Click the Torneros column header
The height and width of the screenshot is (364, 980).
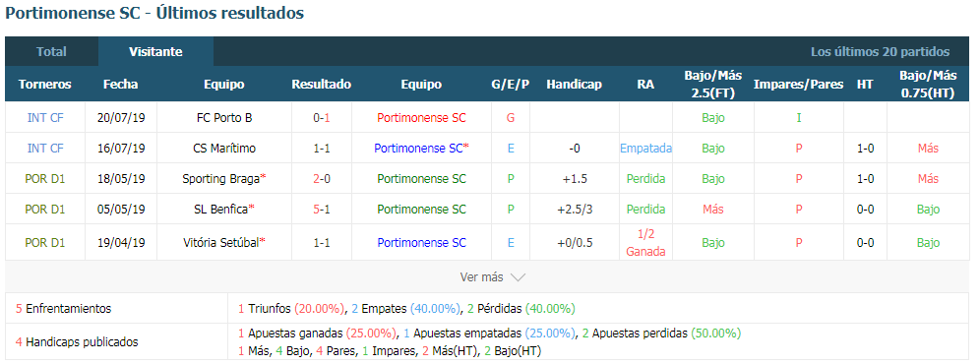click(45, 85)
